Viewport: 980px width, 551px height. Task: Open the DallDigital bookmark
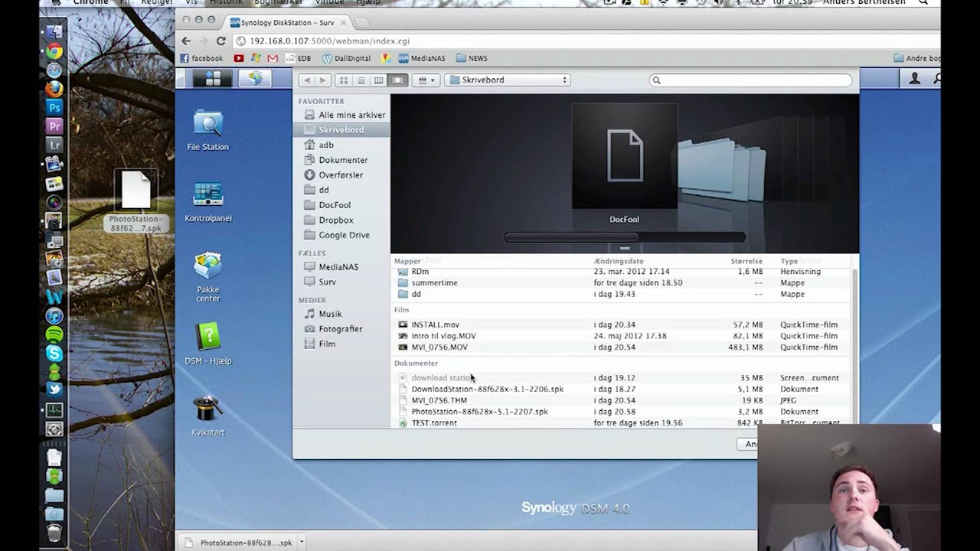(346, 58)
